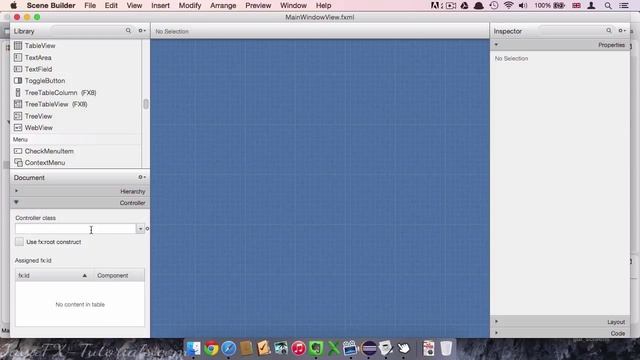Pick the TextArea control icon
This screenshot has height=360, width=640.
coord(18,58)
